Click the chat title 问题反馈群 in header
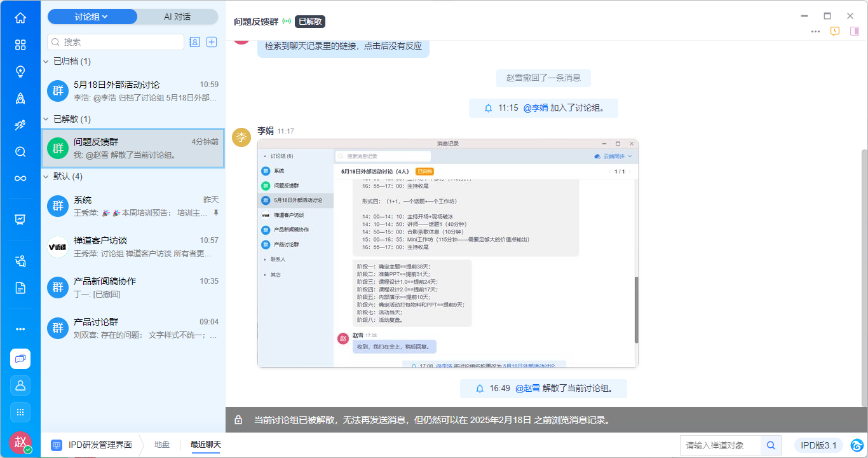This screenshot has height=458, width=868. (x=256, y=22)
